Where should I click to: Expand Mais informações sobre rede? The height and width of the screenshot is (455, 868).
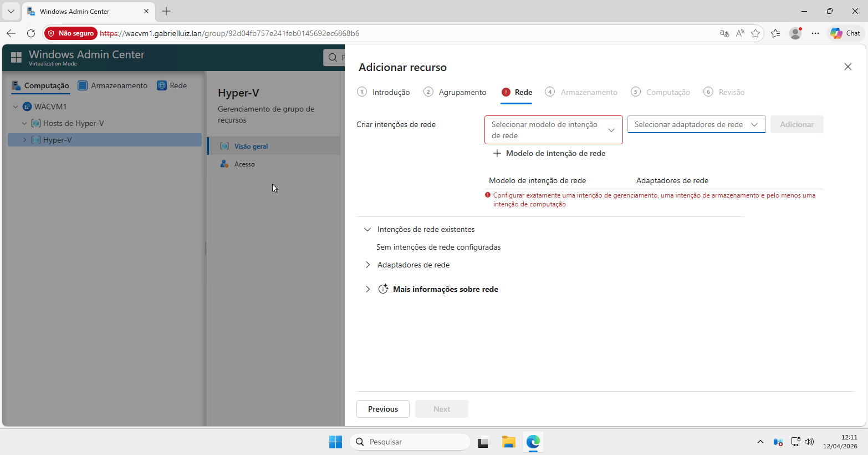point(367,289)
